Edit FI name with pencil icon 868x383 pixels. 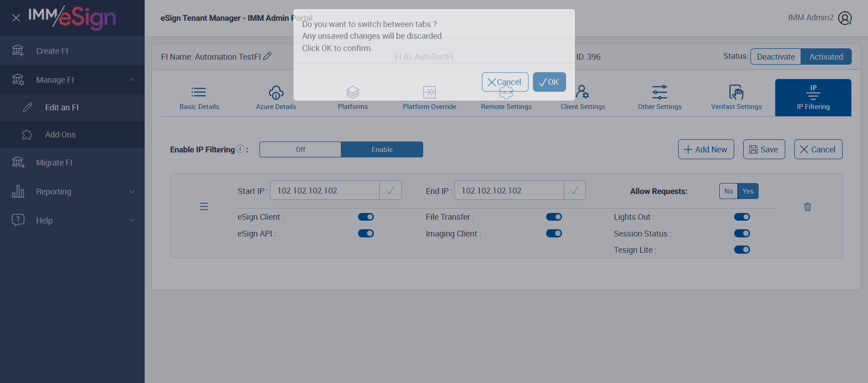(267, 56)
